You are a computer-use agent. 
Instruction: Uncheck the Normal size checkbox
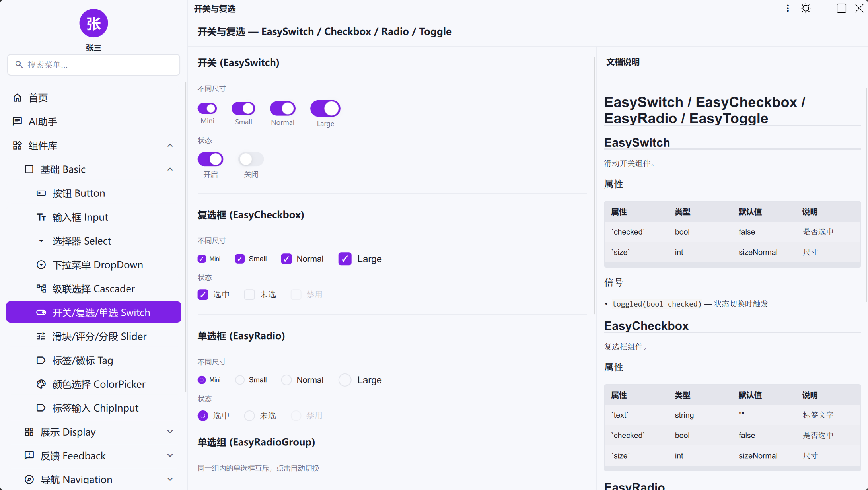pyautogui.click(x=286, y=259)
